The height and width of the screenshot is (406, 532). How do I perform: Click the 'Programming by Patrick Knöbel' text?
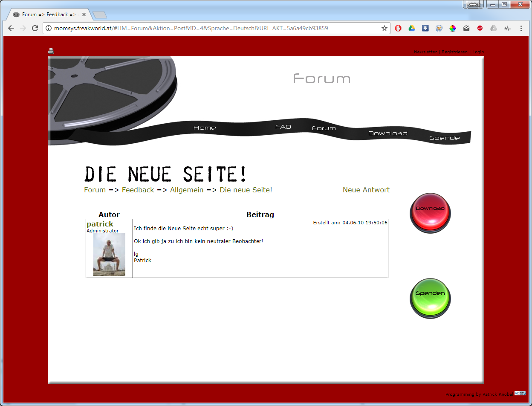(x=479, y=394)
